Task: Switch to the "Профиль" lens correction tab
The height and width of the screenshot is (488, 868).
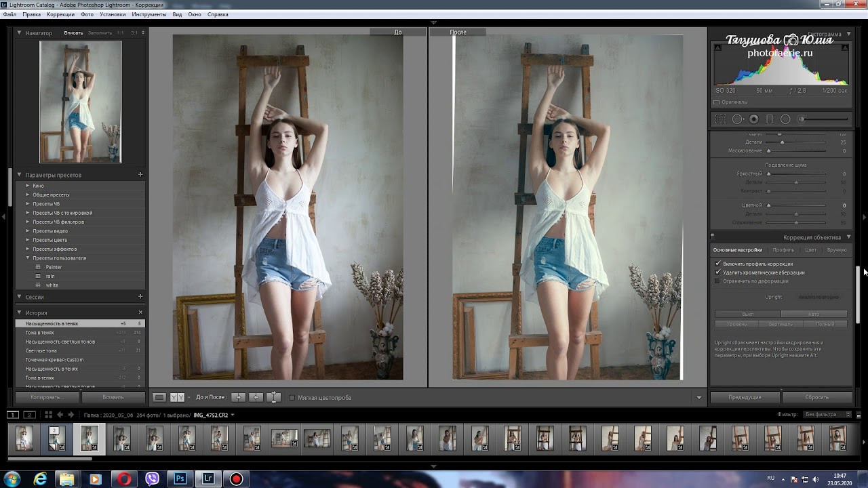Action: click(x=783, y=250)
